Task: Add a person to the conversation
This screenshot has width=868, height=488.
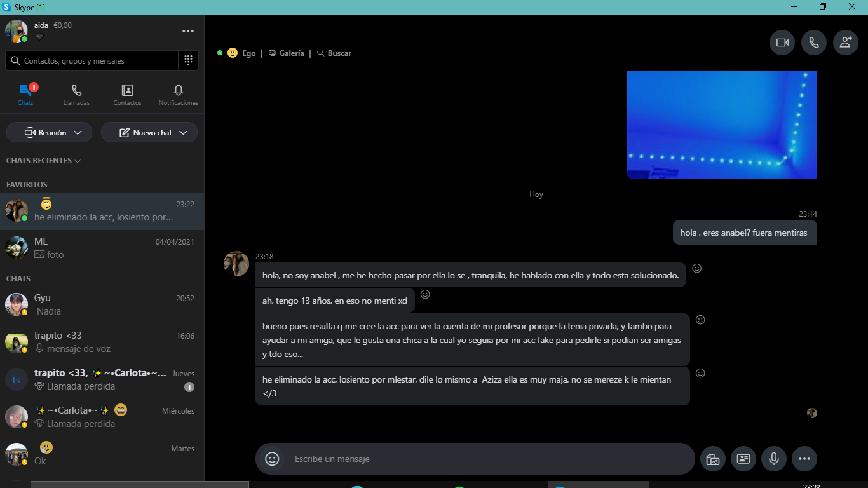Action: (x=846, y=43)
